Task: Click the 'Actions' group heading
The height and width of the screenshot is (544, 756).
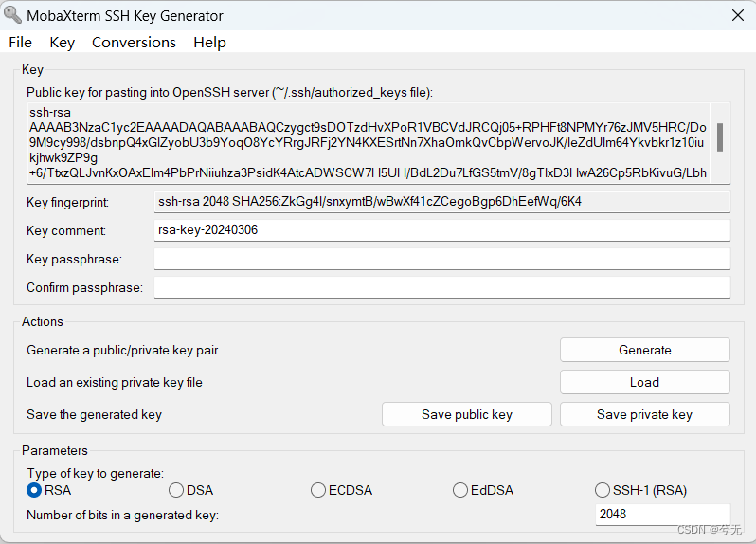Action: [x=43, y=321]
